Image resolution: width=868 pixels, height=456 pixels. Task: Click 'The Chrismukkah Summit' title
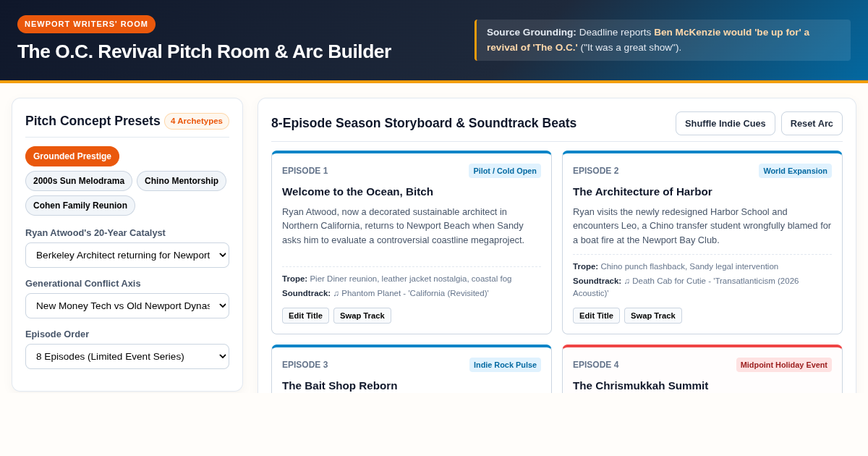[x=640, y=386]
